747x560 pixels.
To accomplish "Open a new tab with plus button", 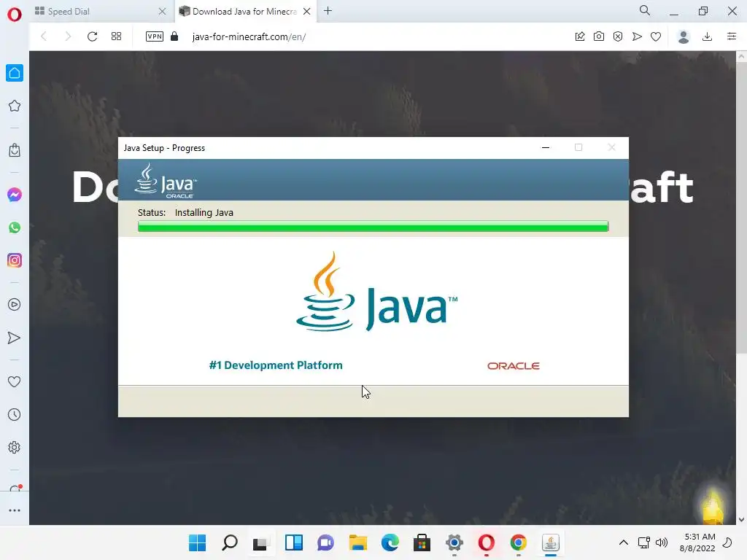I will pyautogui.click(x=328, y=11).
